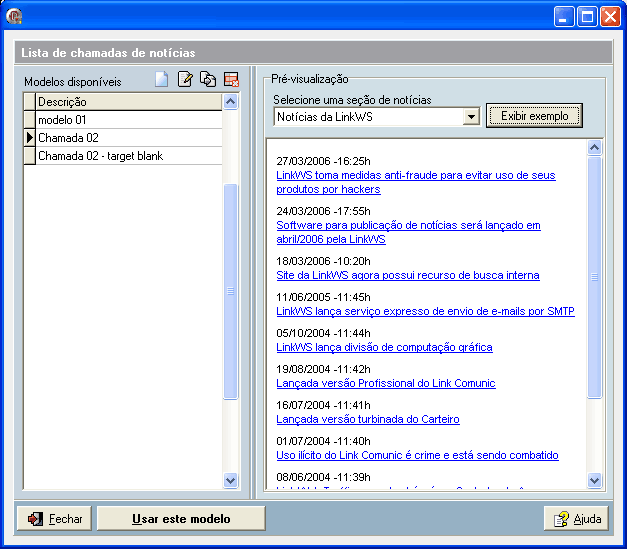Click the 'Usar este modelo' button

(181, 519)
